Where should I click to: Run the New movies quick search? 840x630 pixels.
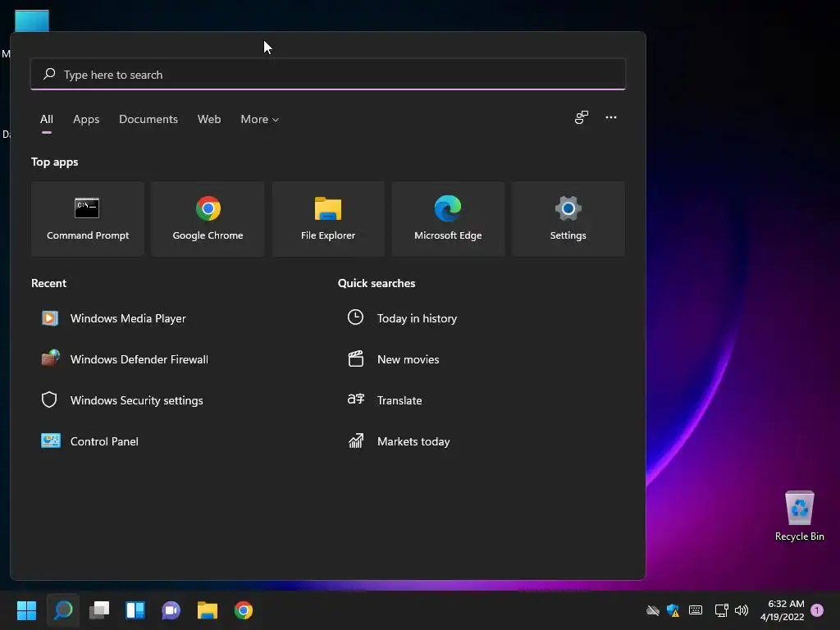pos(393,359)
